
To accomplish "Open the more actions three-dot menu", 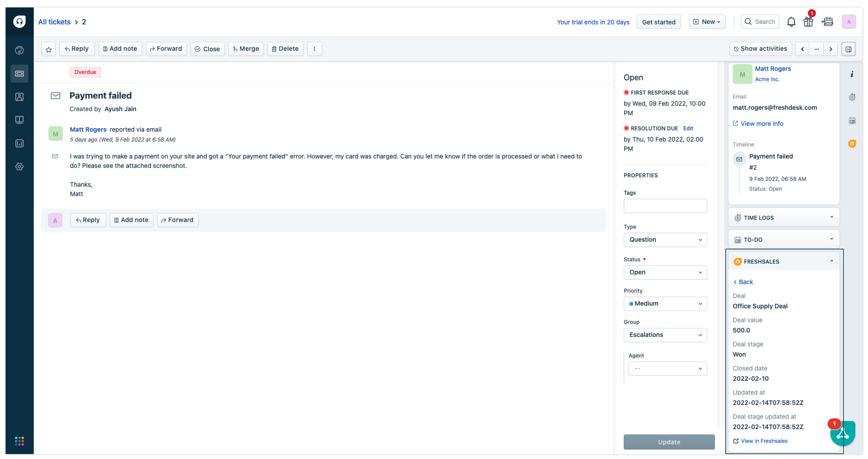I will click(314, 49).
